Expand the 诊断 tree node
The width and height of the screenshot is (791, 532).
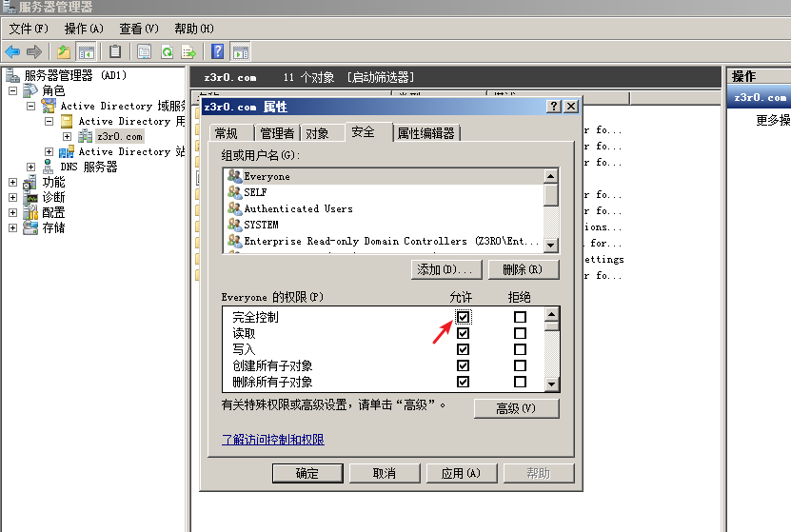tap(12, 197)
